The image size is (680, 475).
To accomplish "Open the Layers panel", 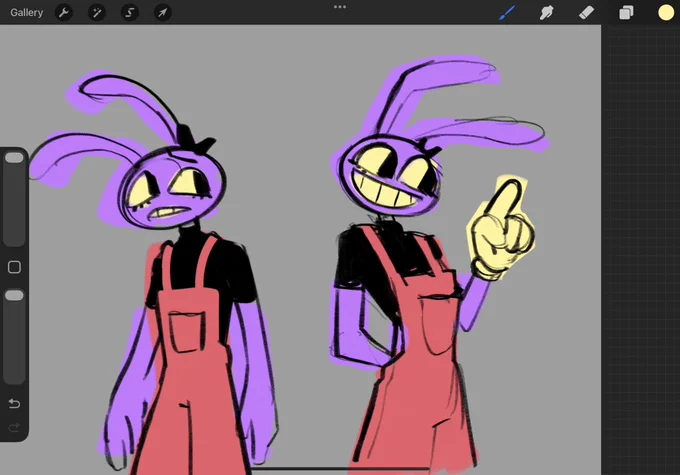I will click(626, 13).
